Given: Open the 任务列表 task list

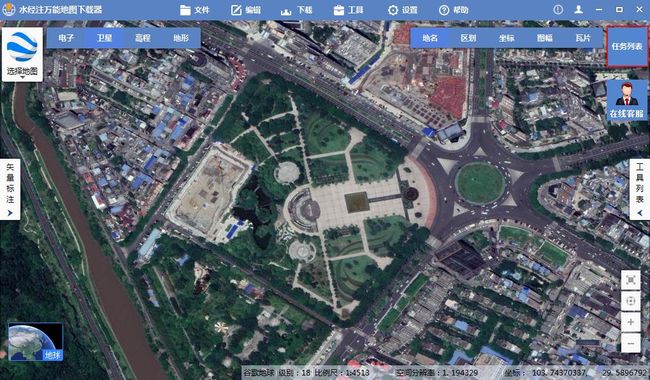Looking at the screenshot, I should (x=627, y=46).
